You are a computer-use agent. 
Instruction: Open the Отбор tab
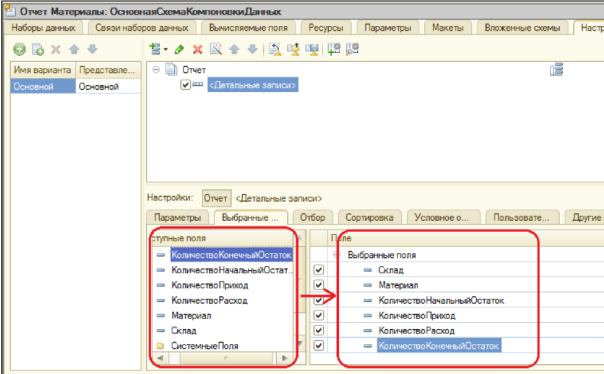(312, 218)
